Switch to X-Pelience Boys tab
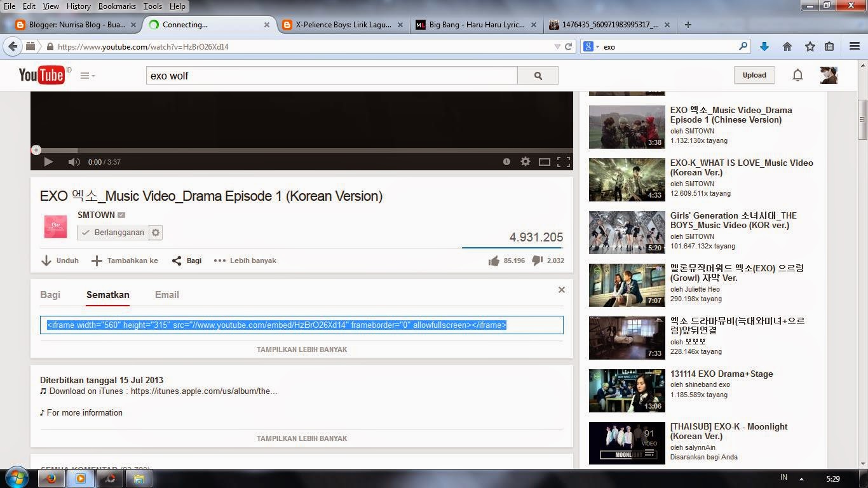The image size is (868, 488). pyautogui.click(x=343, y=25)
